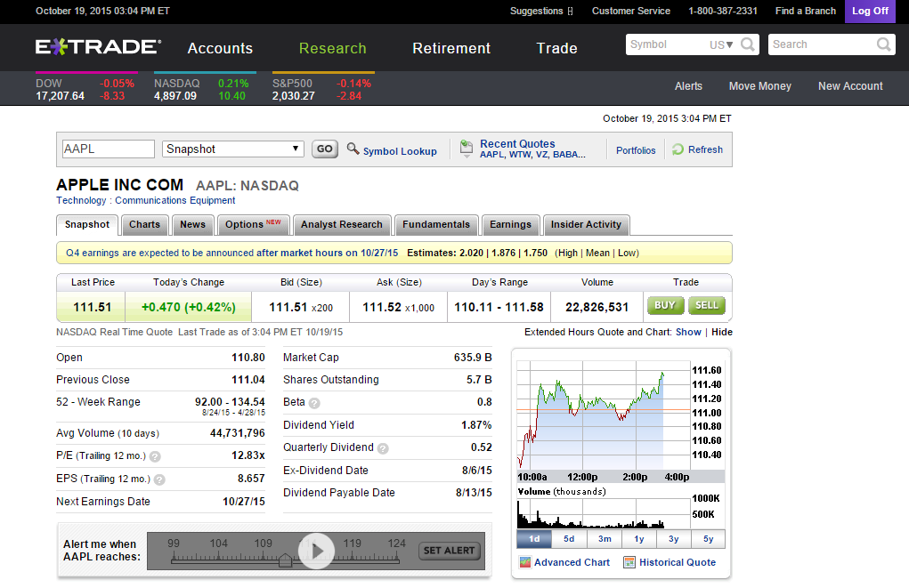Select the 1d chart range
Screen dimensions: 909x588
point(534,539)
